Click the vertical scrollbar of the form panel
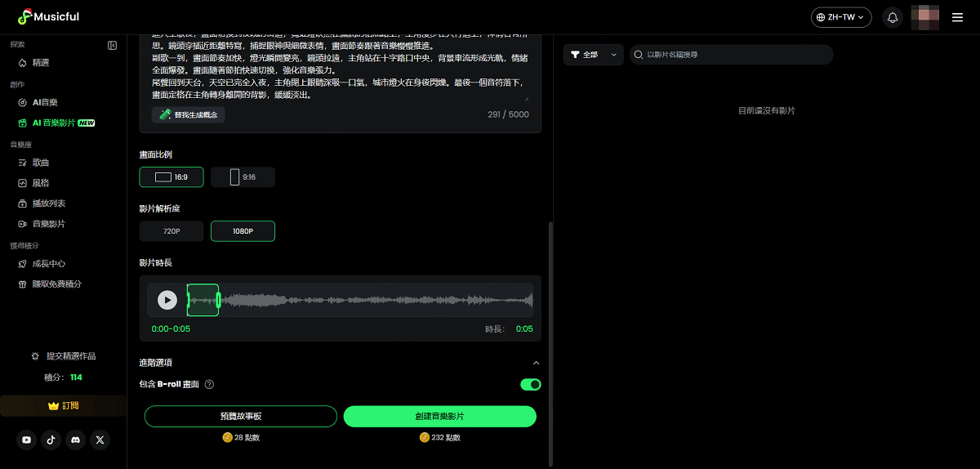The image size is (980, 469). 550,343
